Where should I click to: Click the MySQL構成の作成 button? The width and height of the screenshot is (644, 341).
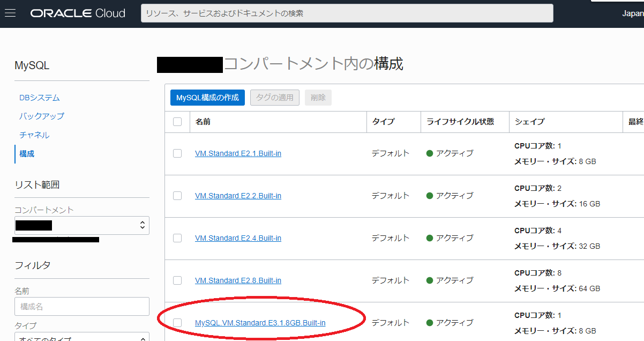(x=207, y=98)
